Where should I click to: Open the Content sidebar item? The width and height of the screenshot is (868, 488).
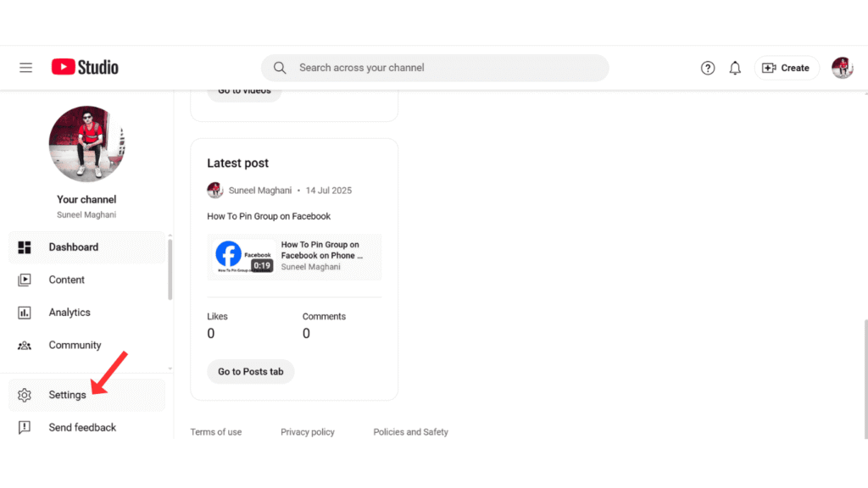(66, 280)
